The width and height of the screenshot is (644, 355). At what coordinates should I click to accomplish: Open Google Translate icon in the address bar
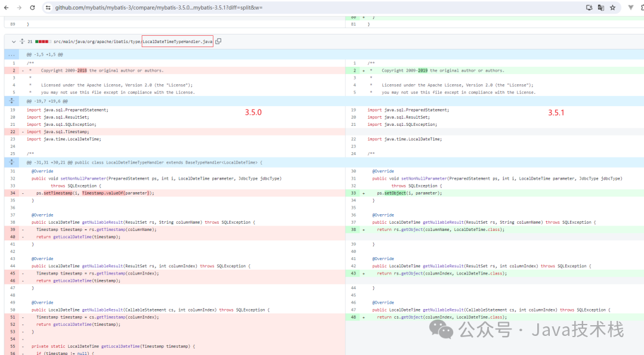pyautogui.click(x=600, y=8)
